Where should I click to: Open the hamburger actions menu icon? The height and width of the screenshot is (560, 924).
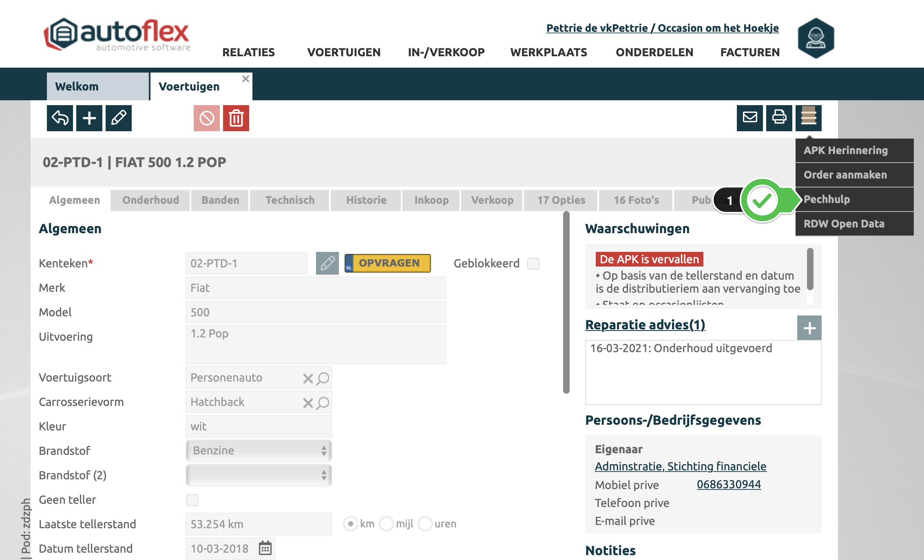click(808, 118)
